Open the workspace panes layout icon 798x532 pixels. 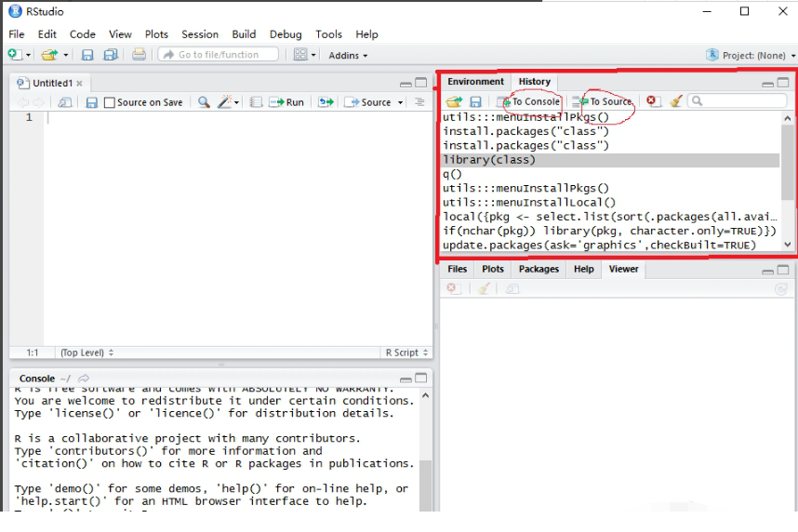[300, 55]
